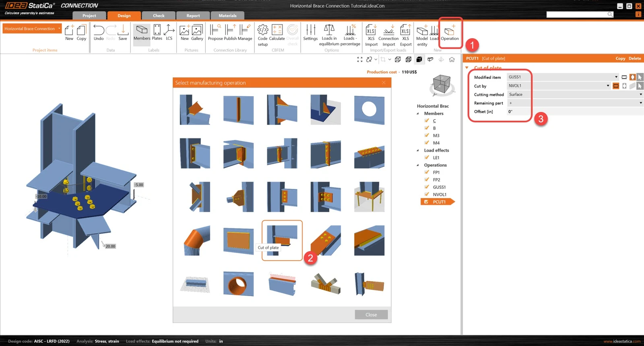Screen dimensions: 644x346
Task: Switch to the Materials tab
Action: pyautogui.click(x=227, y=16)
